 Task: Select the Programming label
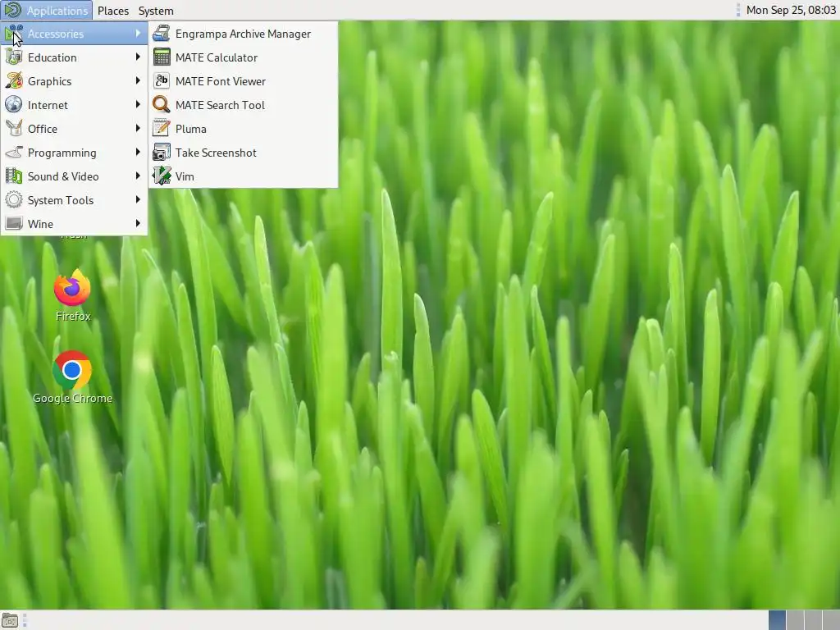[x=62, y=153]
